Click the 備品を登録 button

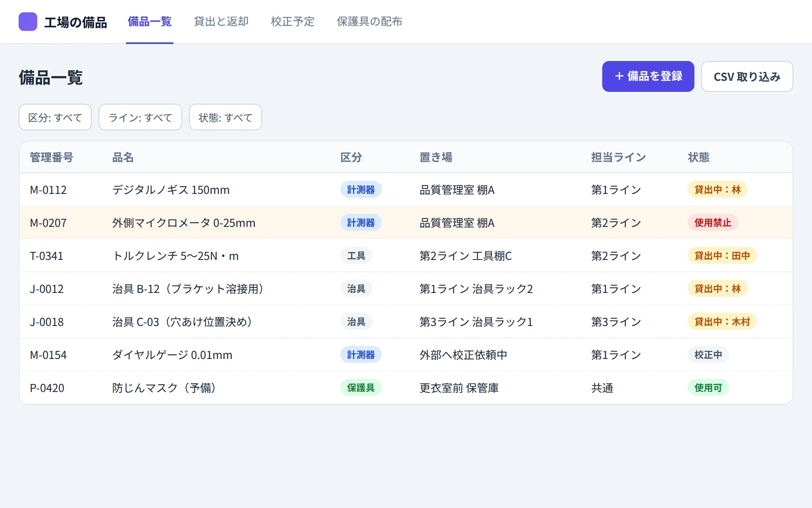pos(648,76)
